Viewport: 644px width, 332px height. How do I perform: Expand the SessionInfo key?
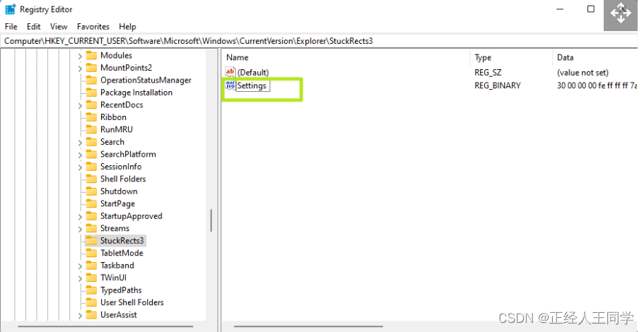point(80,167)
